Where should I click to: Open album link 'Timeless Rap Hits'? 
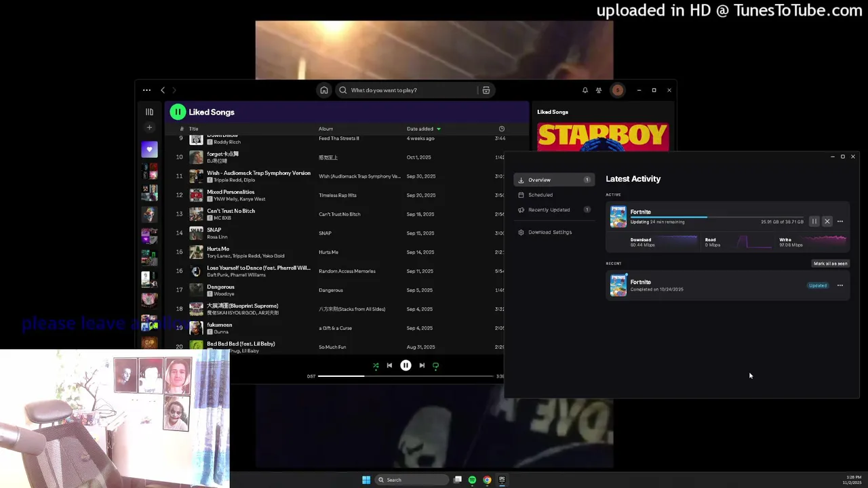pyautogui.click(x=338, y=195)
